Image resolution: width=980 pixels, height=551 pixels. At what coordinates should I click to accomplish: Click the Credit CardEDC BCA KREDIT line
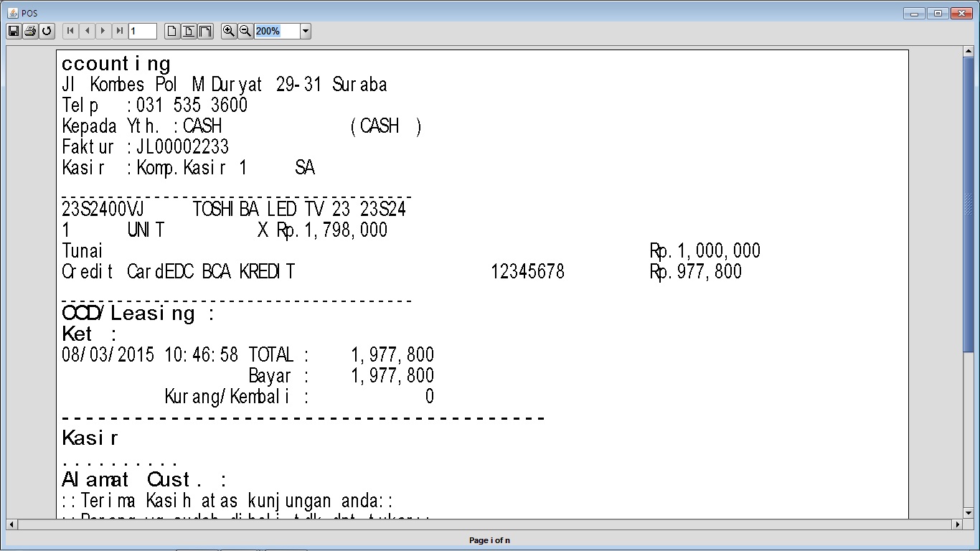[179, 272]
